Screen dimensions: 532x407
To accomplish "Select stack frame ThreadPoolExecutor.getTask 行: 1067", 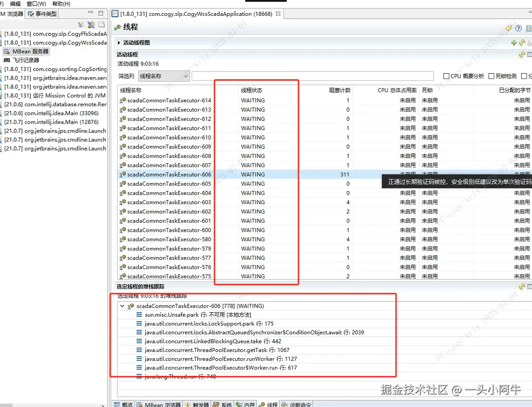I will pos(217,350).
